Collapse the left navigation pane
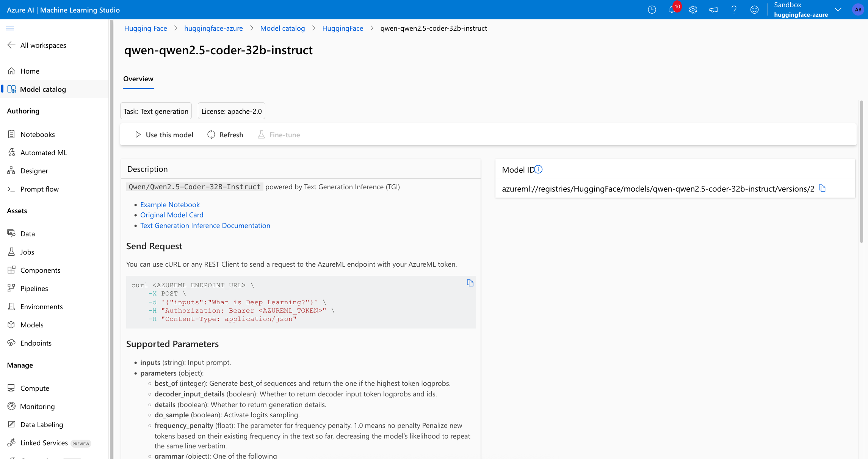 [10, 28]
